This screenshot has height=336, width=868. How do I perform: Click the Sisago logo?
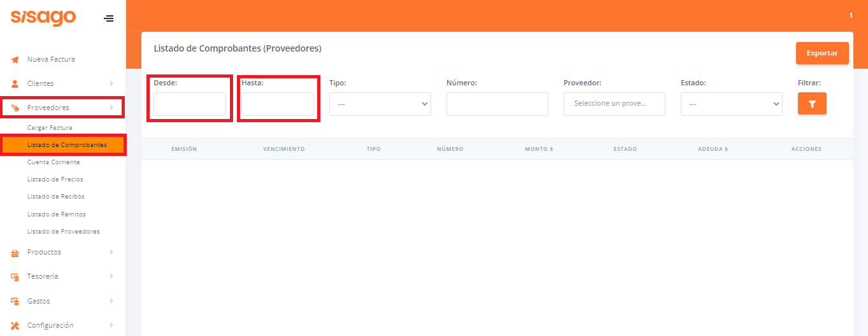point(43,18)
